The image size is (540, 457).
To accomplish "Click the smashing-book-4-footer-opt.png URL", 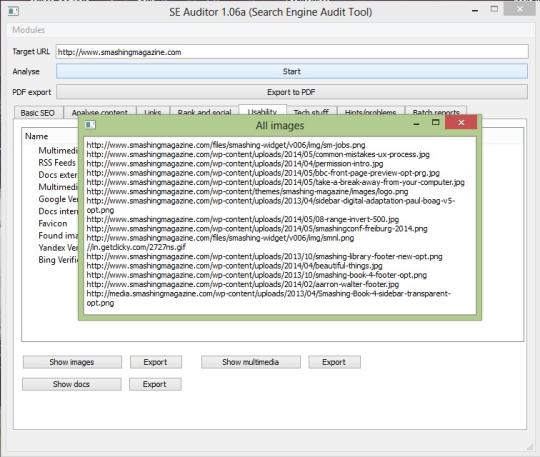I will click(x=257, y=275).
